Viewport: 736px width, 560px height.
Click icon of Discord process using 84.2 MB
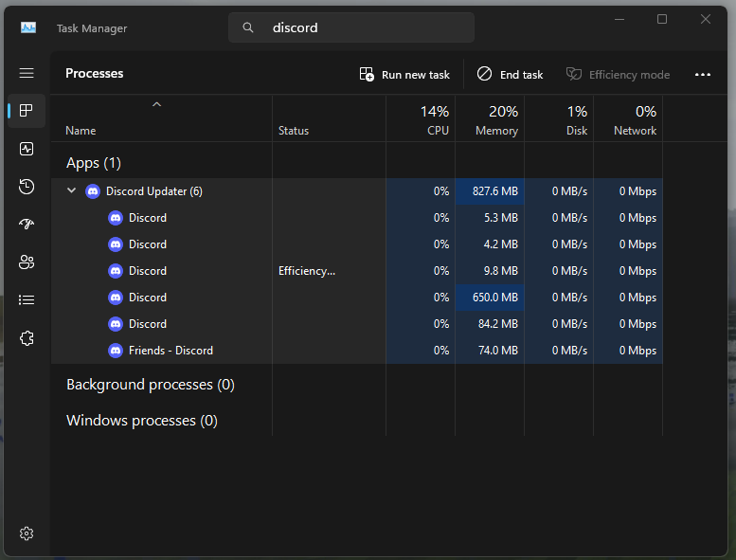coord(116,324)
